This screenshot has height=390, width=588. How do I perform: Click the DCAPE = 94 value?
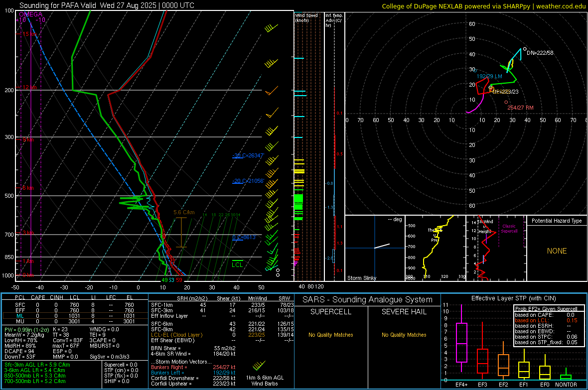click(x=19, y=351)
